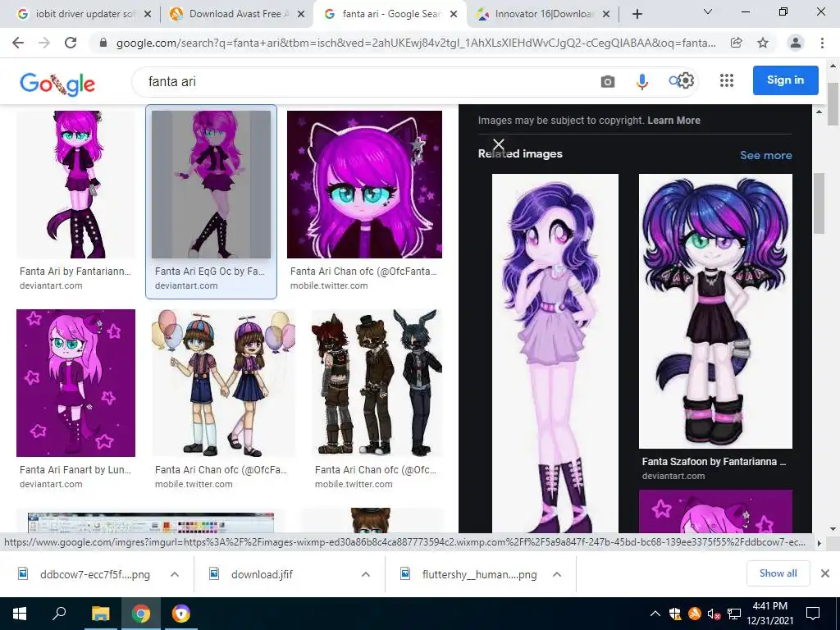Open the tab search dropdown chevron
The height and width of the screenshot is (630, 840).
click(708, 11)
